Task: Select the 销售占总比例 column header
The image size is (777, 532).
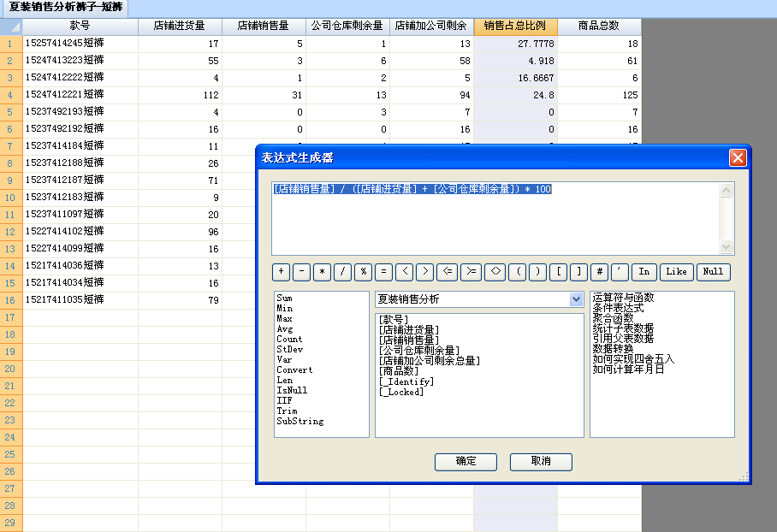Action: click(x=515, y=26)
